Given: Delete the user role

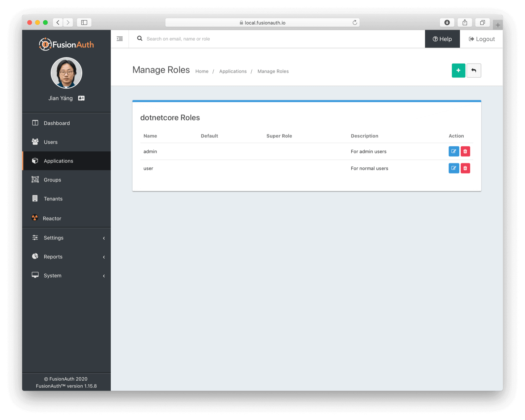Looking at the screenshot, I should 465,168.
